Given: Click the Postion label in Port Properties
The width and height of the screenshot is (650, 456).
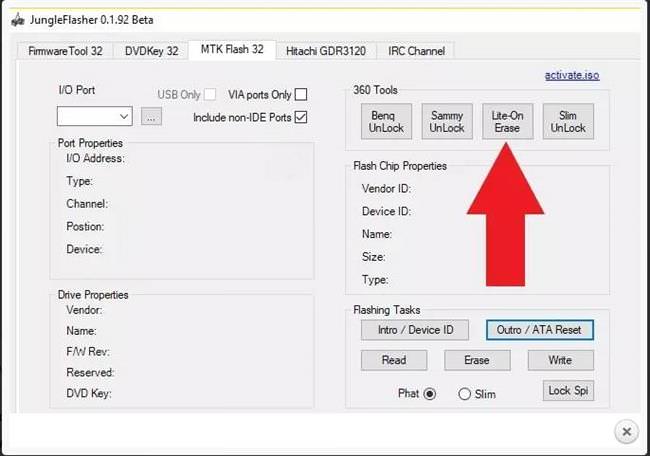Looking at the screenshot, I should point(85,227).
